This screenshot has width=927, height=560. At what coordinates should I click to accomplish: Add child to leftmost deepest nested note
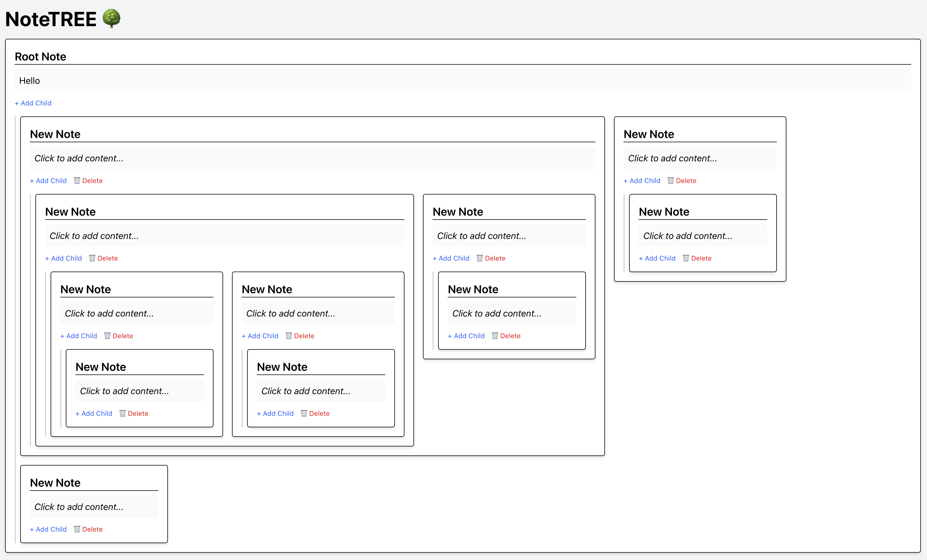point(94,413)
